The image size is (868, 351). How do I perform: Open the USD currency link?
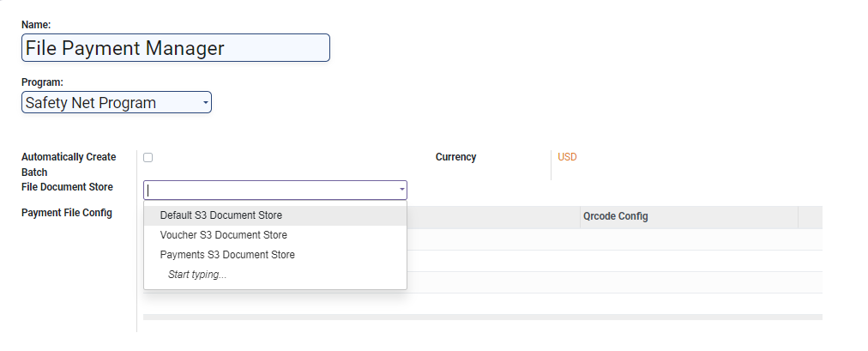(x=568, y=157)
